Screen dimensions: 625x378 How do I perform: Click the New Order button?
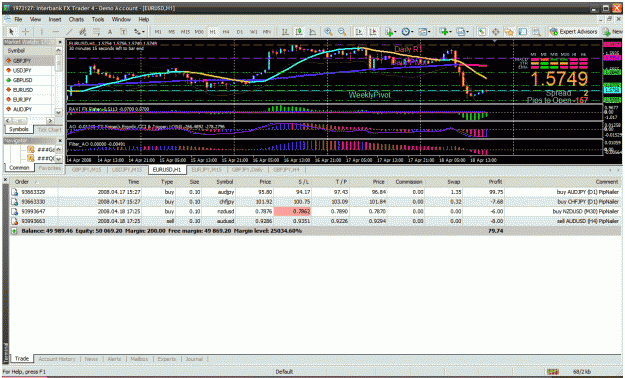613,32
